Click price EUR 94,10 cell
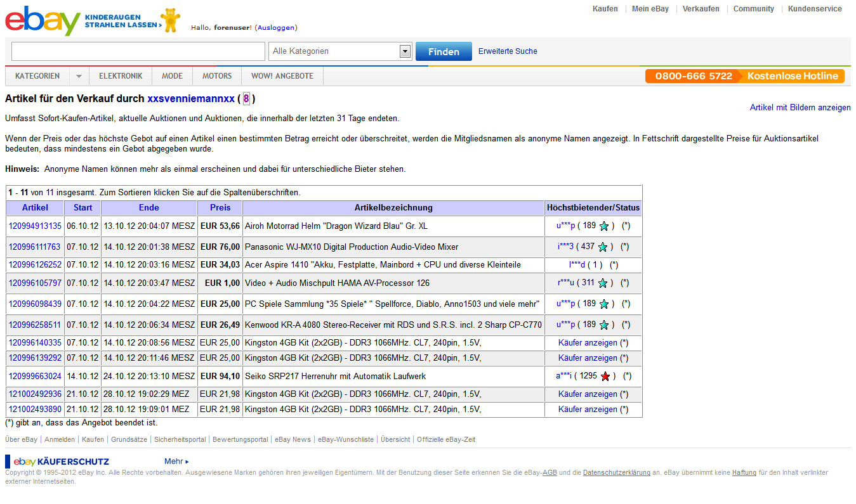856x504 pixels. tap(220, 377)
